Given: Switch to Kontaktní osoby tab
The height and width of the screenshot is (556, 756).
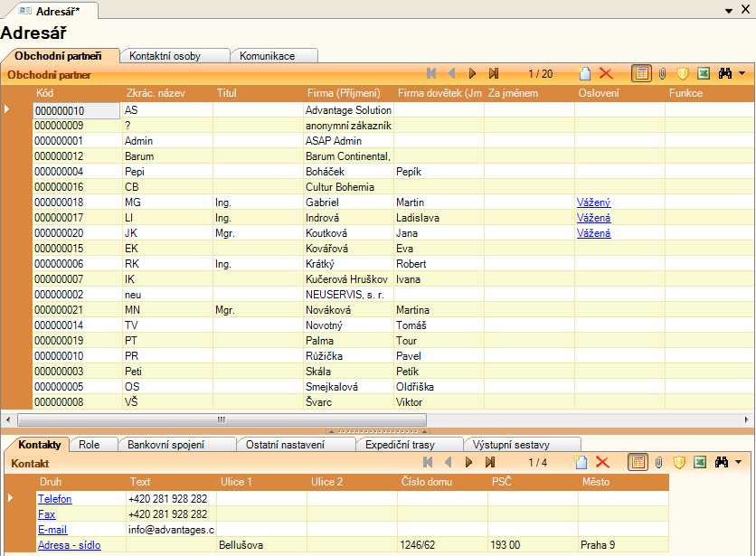Looking at the screenshot, I should [x=165, y=56].
